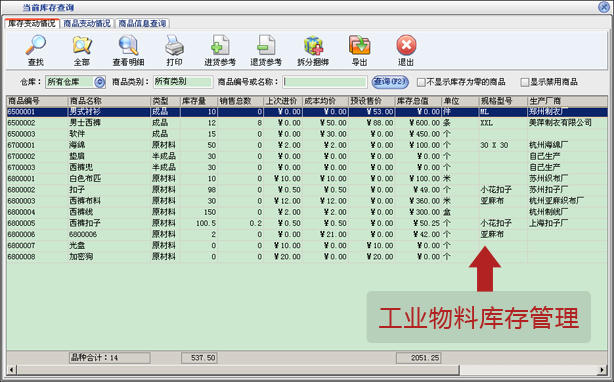Click the 退货参考 icon
614x382 pixels.
click(266, 45)
